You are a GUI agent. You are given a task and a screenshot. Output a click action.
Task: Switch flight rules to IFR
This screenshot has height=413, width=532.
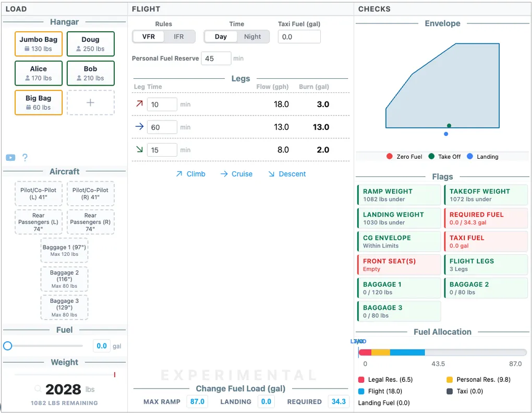[x=179, y=37]
